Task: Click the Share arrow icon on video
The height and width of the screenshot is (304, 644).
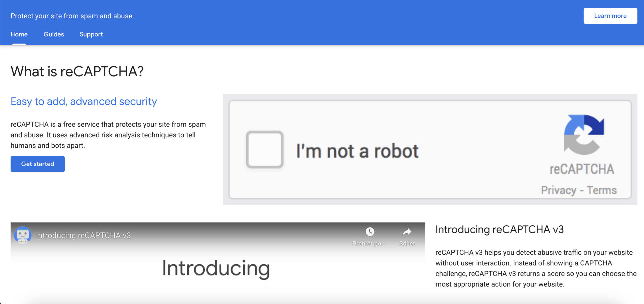Action: (407, 232)
